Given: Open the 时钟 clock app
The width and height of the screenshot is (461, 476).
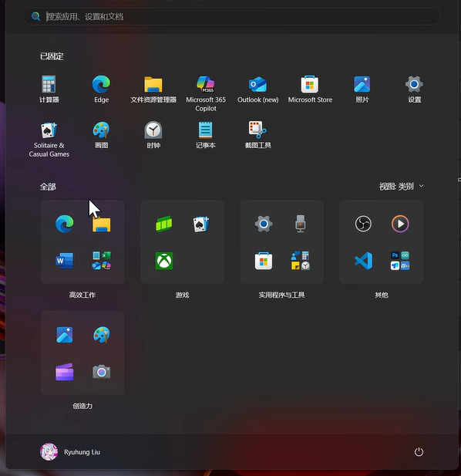Looking at the screenshot, I should tap(153, 135).
